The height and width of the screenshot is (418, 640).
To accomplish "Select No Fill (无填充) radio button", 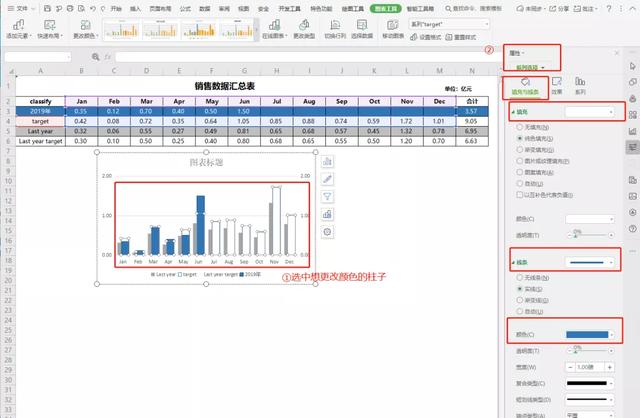I will point(520,127).
